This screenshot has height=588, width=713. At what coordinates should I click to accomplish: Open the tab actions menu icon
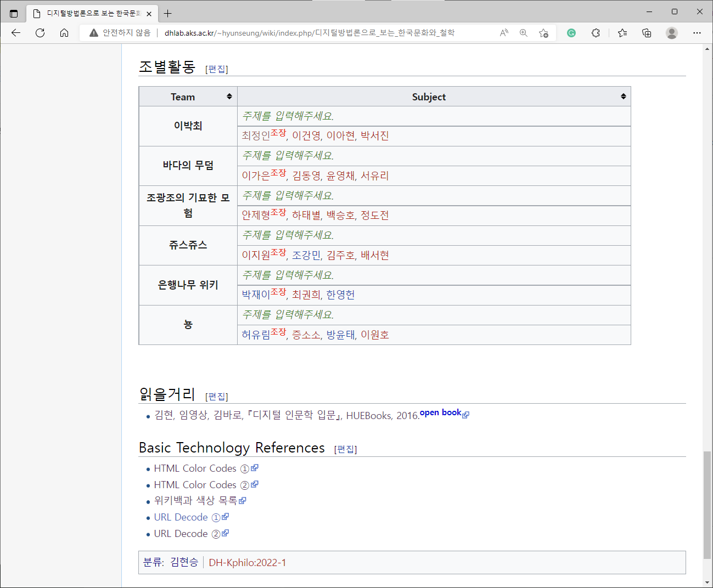14,13
